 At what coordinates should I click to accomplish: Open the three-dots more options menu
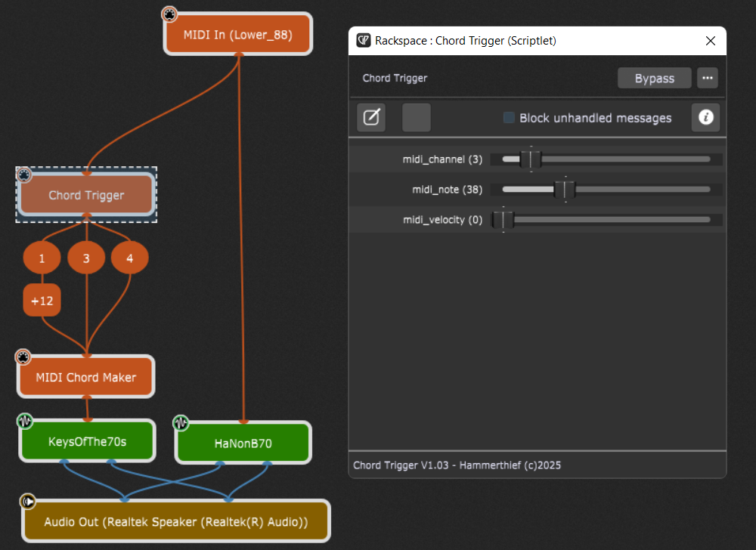[708, 78]
